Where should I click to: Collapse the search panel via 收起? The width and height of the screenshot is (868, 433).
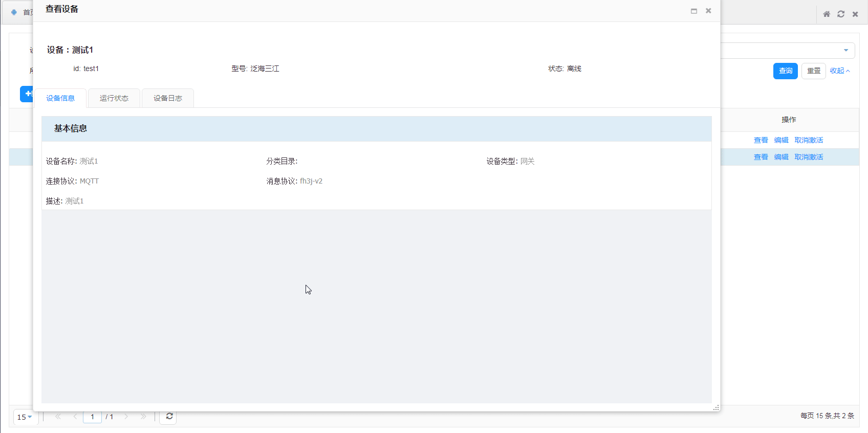[839, 71]
